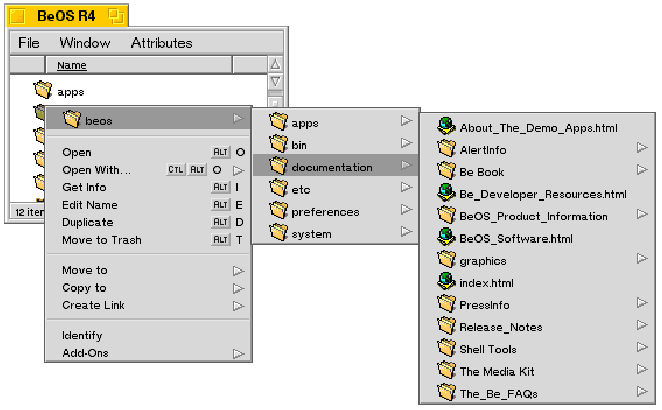Screen dimensions: 662x410
Task: Click the Be Book entry text
Action: click(482, 172)
